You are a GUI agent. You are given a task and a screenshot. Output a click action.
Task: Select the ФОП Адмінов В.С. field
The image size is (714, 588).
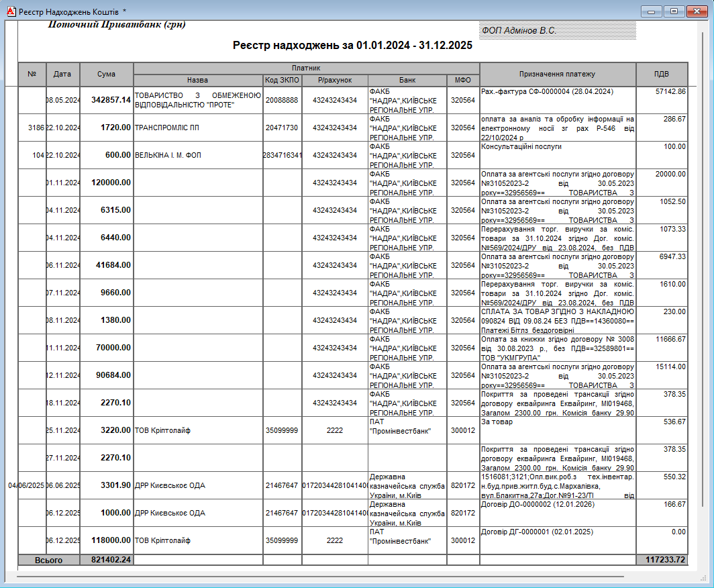(557, 31)
